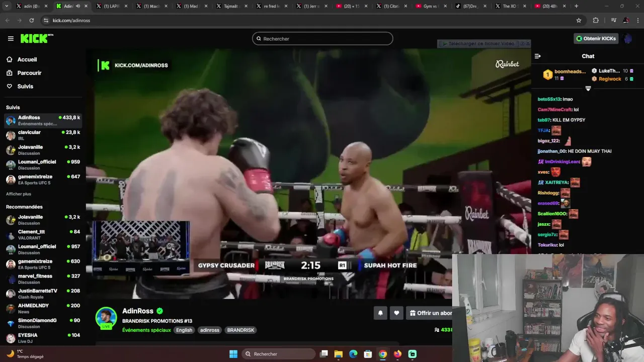The width and height of the screenshot is (644, 362).
Task: Open the Windows Start menu
Action: coord(233,354)
